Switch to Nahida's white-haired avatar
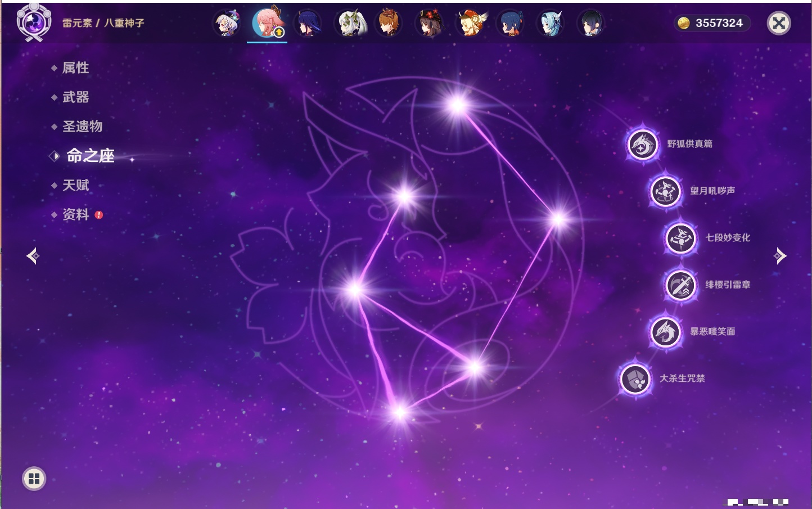 tap(351, 24)
